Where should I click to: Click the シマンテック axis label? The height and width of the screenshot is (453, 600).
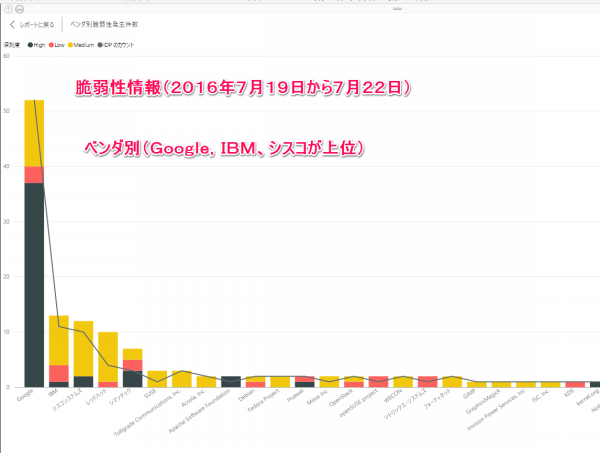pos(120,398)
